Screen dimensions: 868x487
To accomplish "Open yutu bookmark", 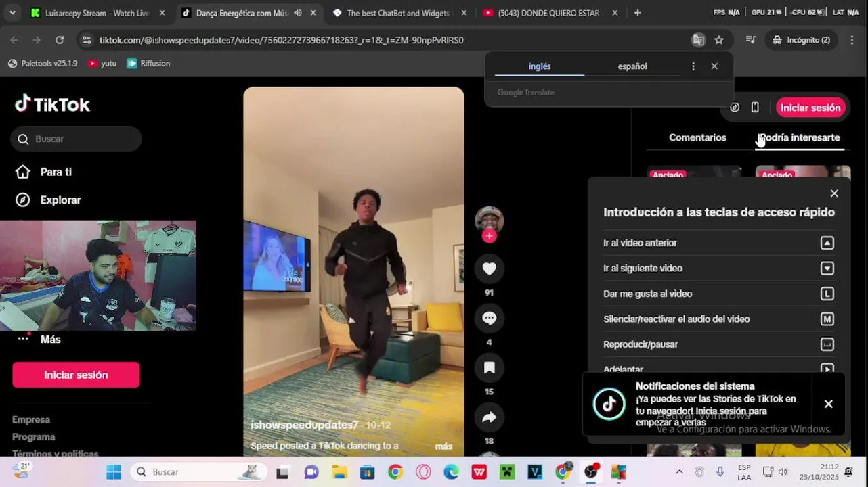I will pyautogui.click(x=102, y=64).
